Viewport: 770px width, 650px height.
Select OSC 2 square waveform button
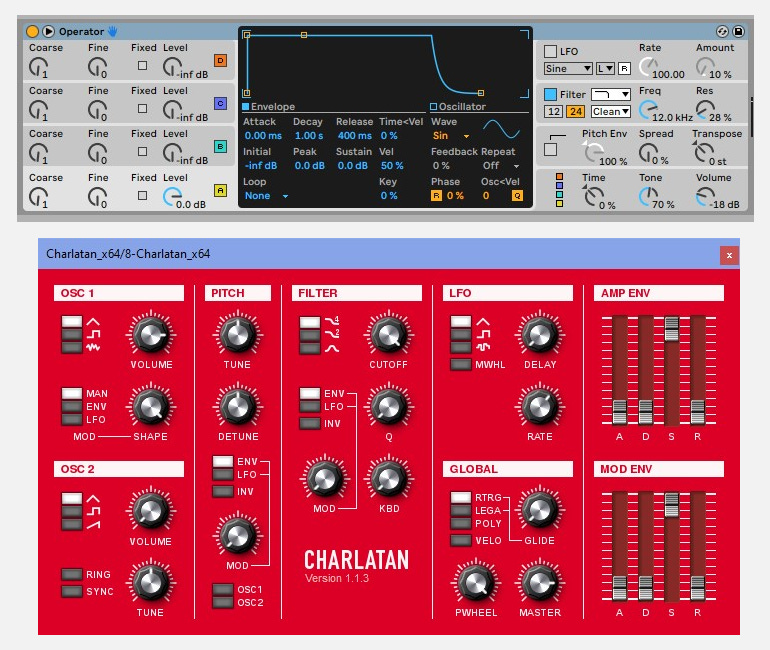(72, 512)
